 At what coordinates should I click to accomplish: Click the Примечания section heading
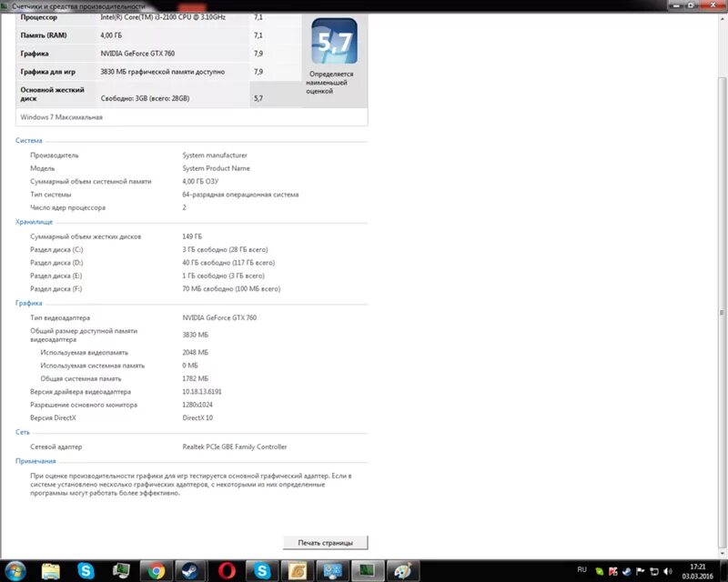point(35,461)
